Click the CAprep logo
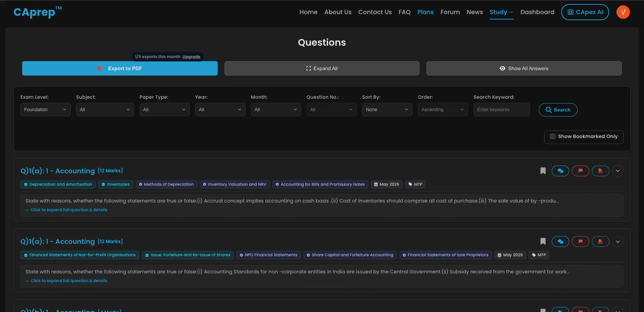Viewport: 644px width, 312px height. [x=38, y=12]
